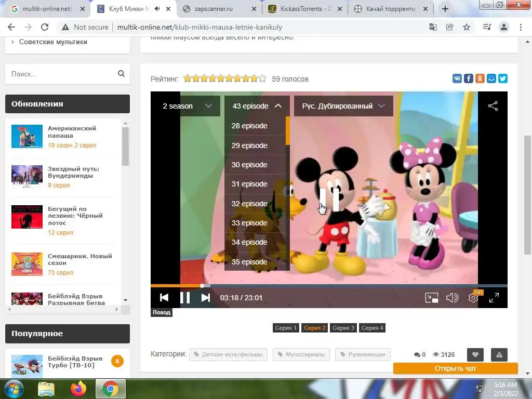Reload the page
Viewport: 532px width, 399px height.
45,27
